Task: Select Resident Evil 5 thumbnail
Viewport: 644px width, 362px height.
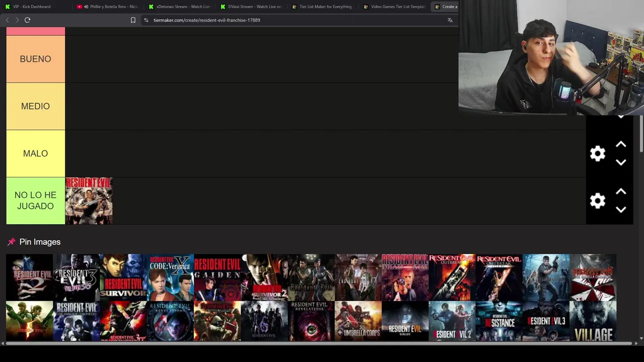Action: [x=29, y=321]
